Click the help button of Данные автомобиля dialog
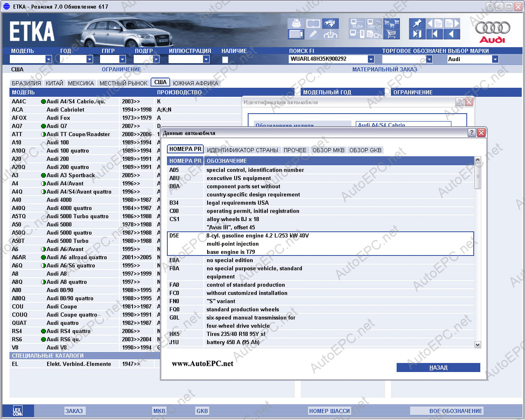 (x=472, y=132)
